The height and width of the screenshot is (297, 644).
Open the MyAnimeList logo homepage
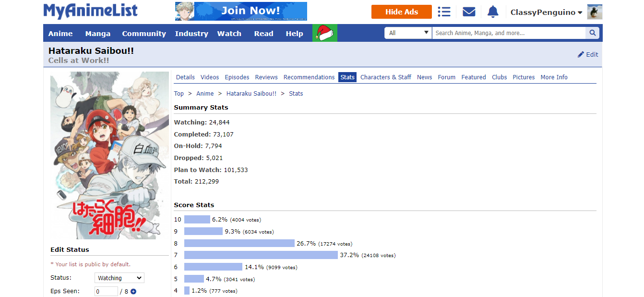[x=90, y=11]
